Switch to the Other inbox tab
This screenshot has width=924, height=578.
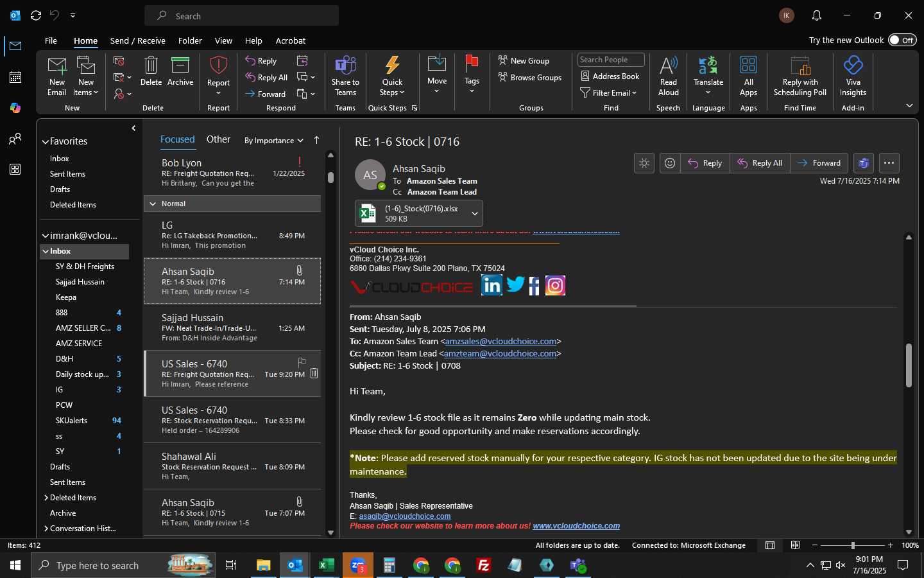click(218, 139)
